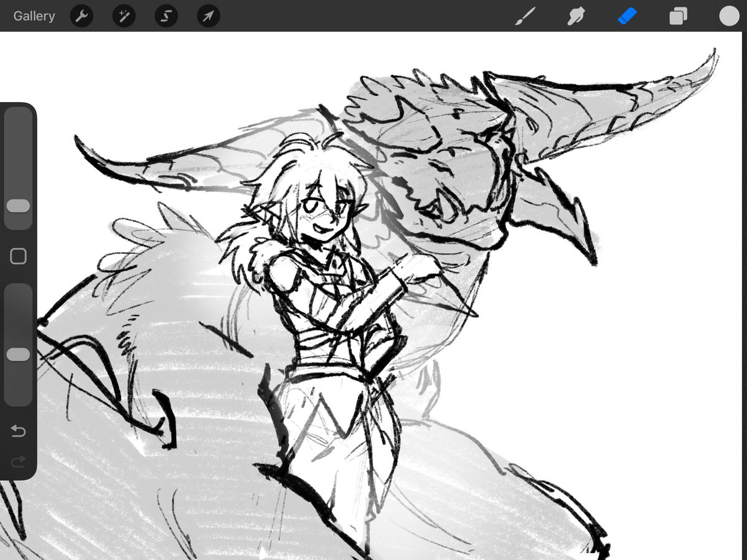The height and width of the screenshot is (560, 747).
Task: Redo the last undone stroke
Action: tap(18, 461)
